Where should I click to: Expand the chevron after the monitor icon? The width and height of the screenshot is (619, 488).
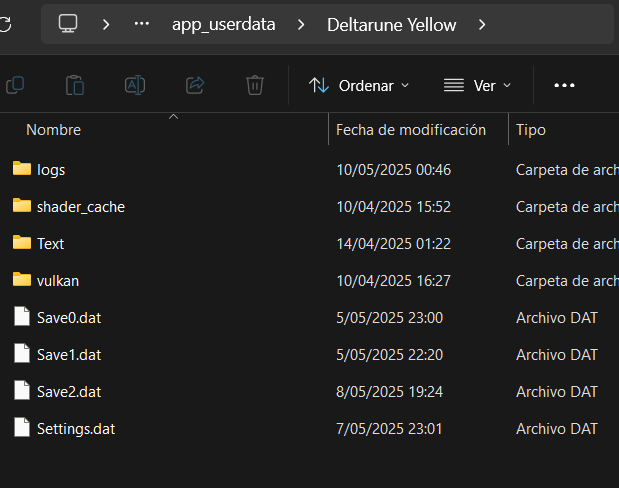(x=106, y=25)
